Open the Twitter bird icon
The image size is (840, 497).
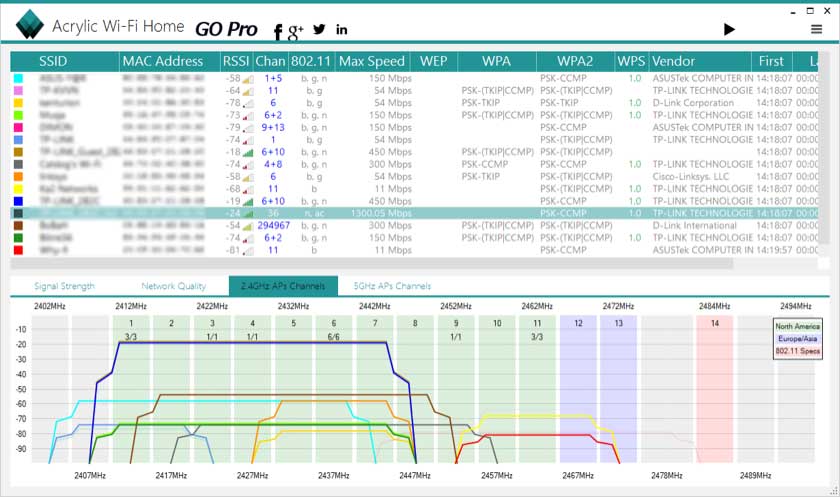point(319,30)
